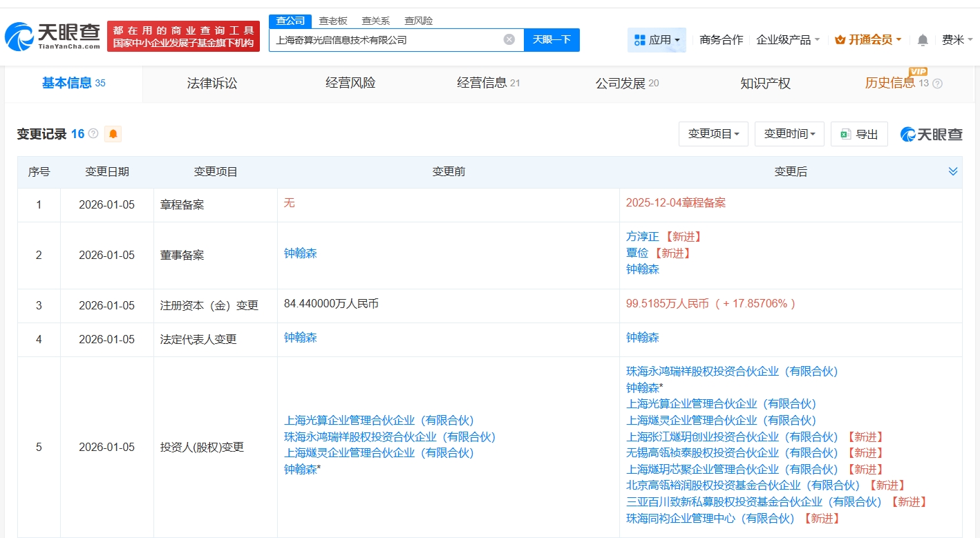The width and height of the screenshot is (980, 538).
Task: Open 珠海同昀企业管理中心 investor link
Action: 712,518
